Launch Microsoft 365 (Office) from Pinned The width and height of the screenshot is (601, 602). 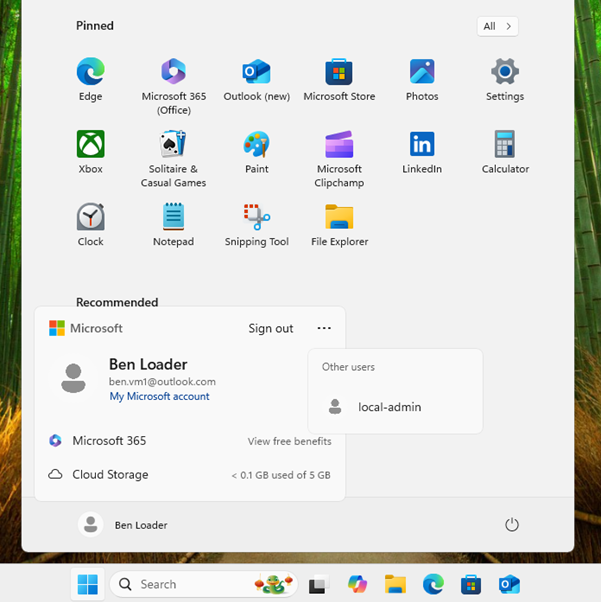click(x=174, y=86)
